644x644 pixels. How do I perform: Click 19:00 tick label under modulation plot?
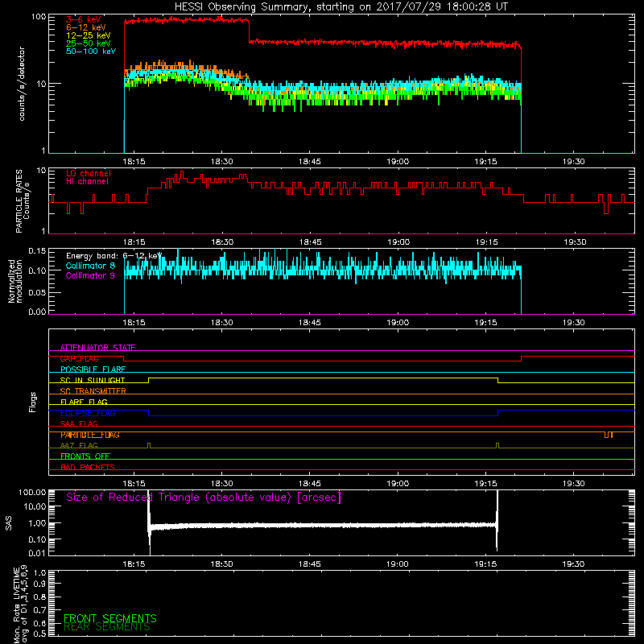point(398,323)
